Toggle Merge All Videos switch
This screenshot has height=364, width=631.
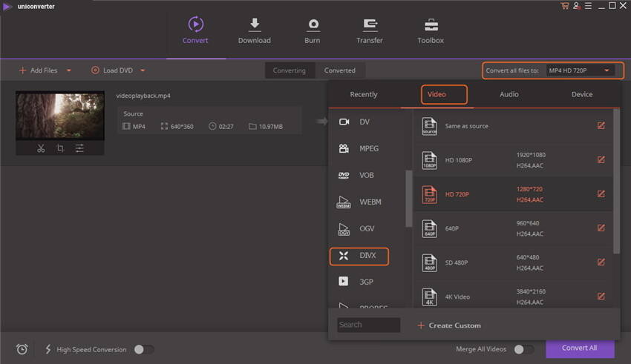point(524,349)
